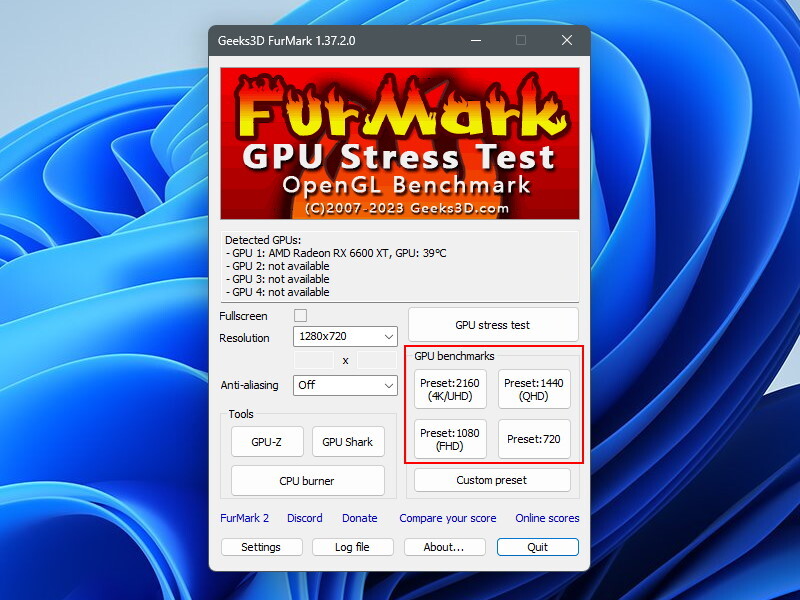Image resolution: width=800 pixels, height=600 pixels.
Task: Run Preset:1080 (FHD) benchmark
Action: pos(450,439)
